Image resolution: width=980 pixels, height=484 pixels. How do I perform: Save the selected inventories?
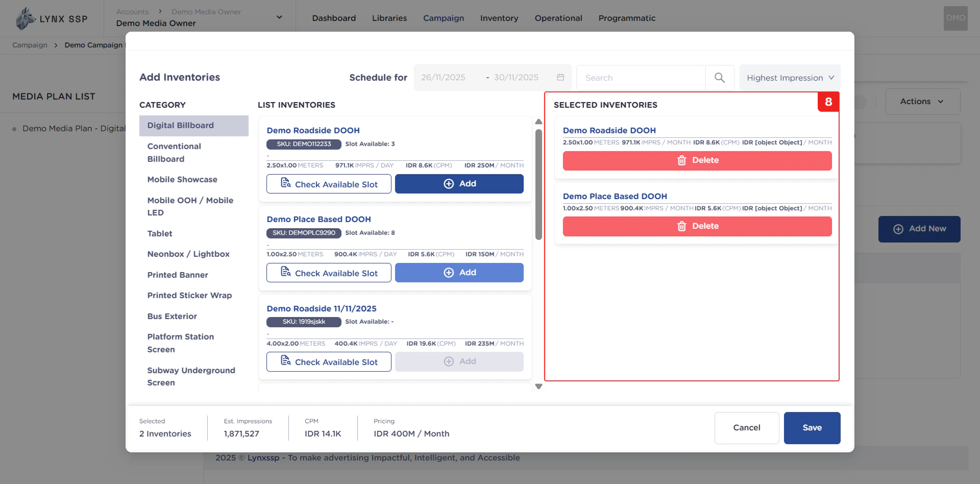812,428
